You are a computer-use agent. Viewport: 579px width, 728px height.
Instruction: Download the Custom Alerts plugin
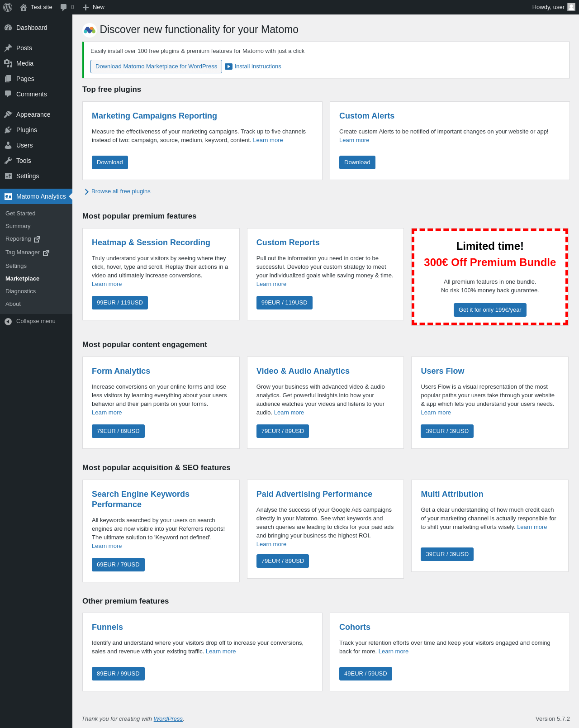pyautogui.click(x=357, y=162)
